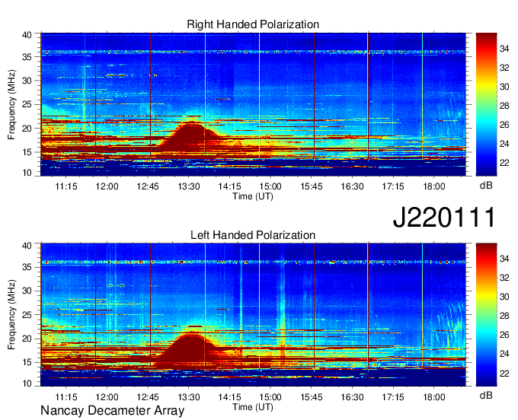Click the top colorbar's dark blue end

click(486, 171)
